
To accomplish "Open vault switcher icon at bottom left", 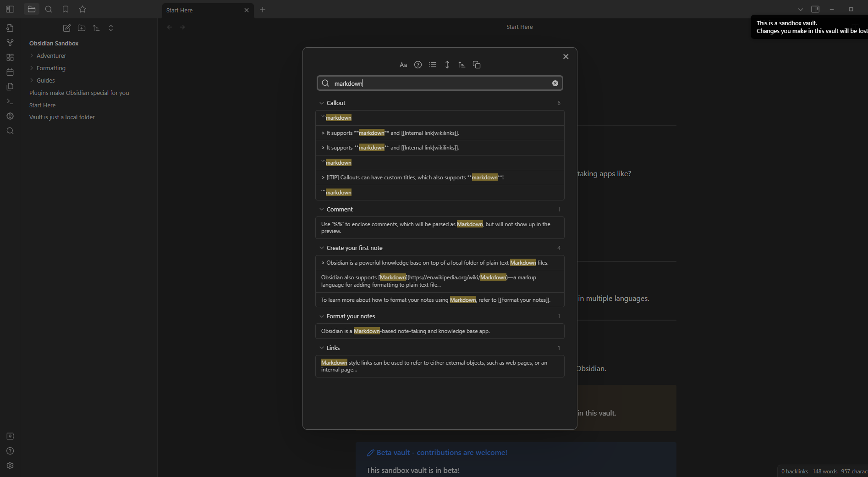I will (x=10, y=436).
